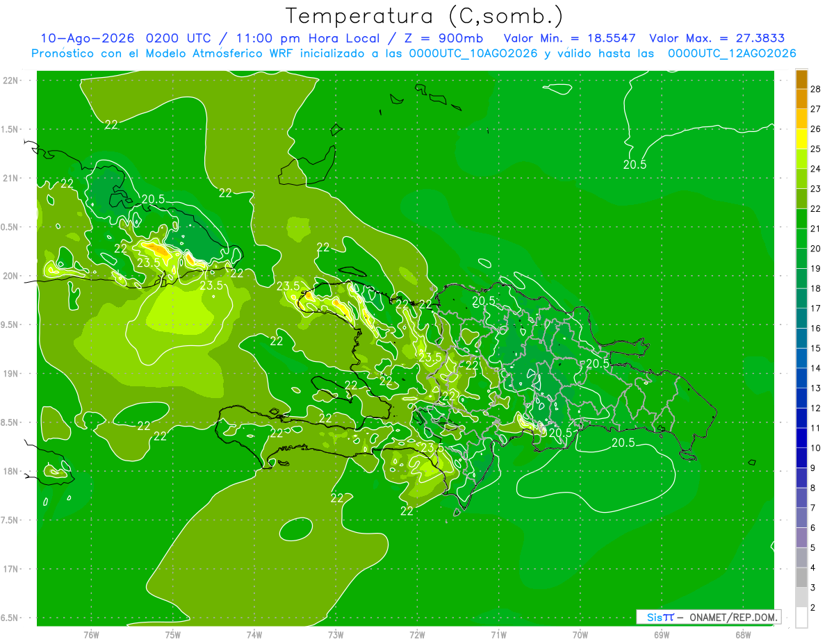Viewport: 834px width, 644px height.
Task: Click the white band below legend value 2
Action: [x=801, y=618]
